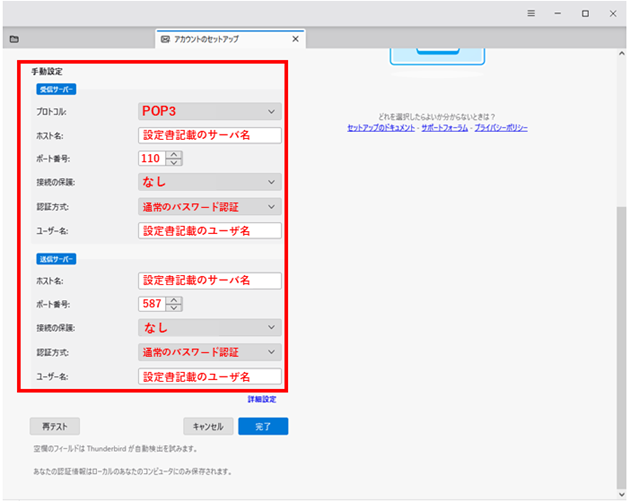Open the POP3 protocol dropdown

(x=209, y=111)
